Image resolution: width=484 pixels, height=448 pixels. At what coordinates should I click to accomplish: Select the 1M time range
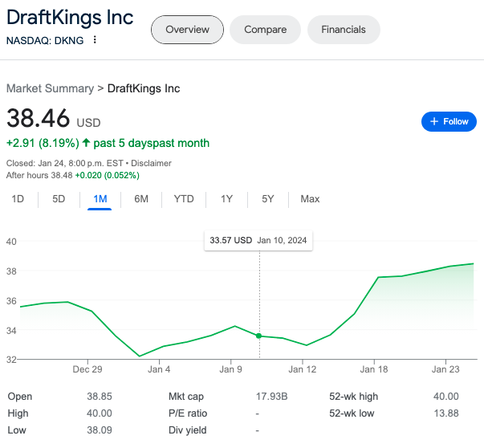(x=100, y=199)
